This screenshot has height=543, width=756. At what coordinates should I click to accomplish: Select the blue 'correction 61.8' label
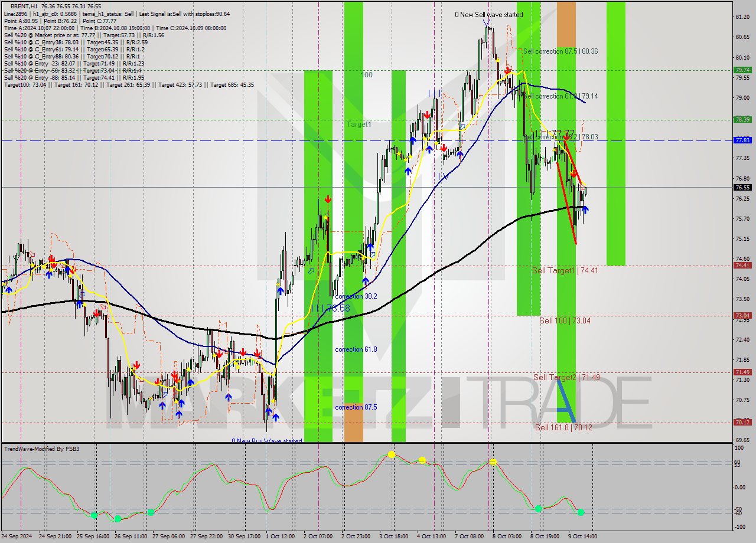point(356,349)
